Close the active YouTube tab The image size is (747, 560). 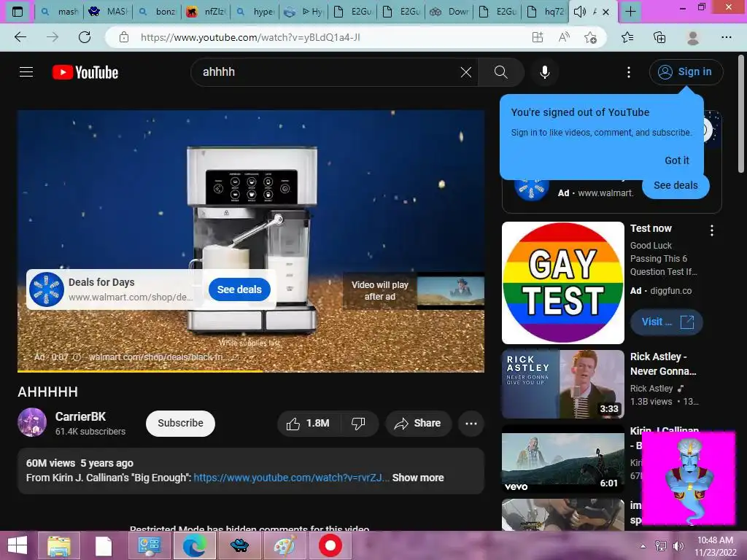tap(606, 12)
